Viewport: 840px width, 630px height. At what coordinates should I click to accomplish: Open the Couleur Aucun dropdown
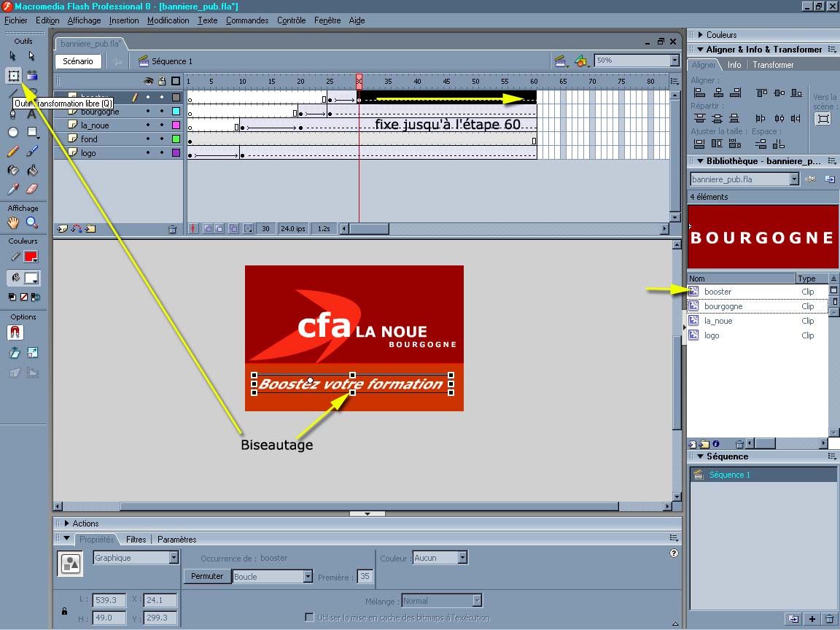tap(462, 558)
